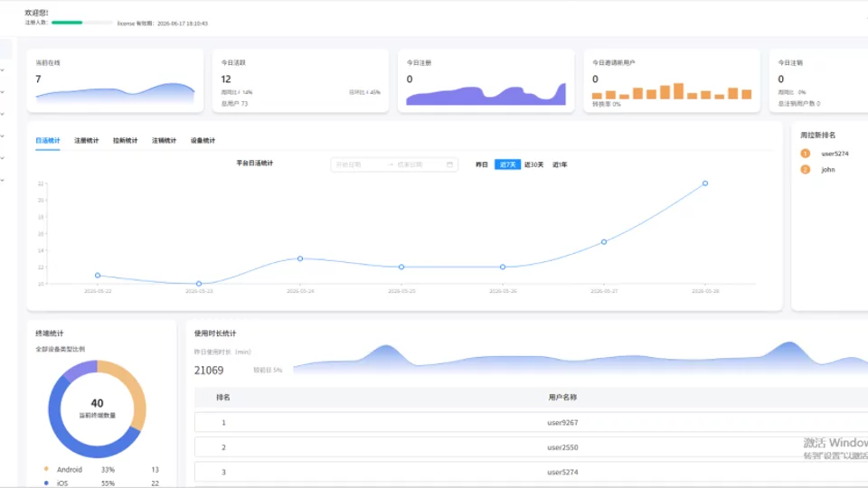Open the 当前在线 stat card
The height and width of the screenshot is (488, 868).
(x=115, y=80)
